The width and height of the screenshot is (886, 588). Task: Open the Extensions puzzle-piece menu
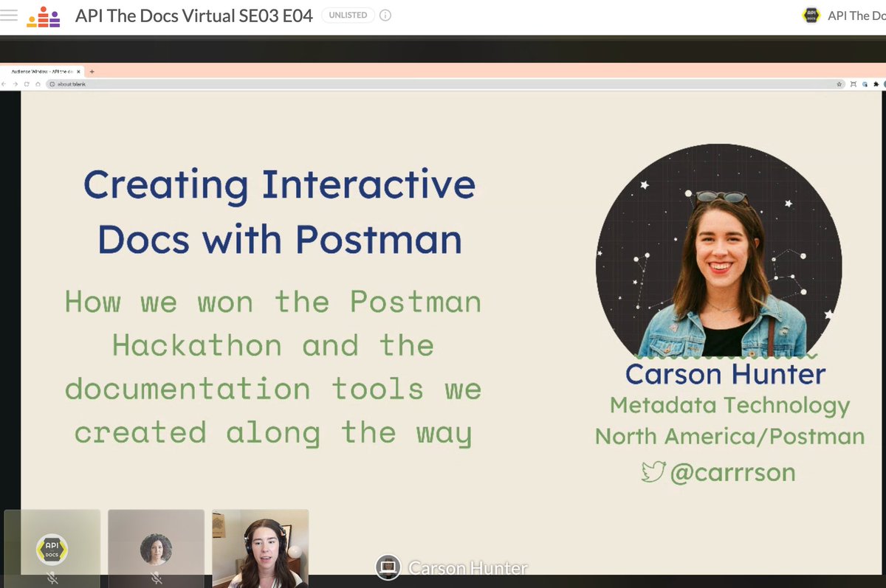point(876,85)
